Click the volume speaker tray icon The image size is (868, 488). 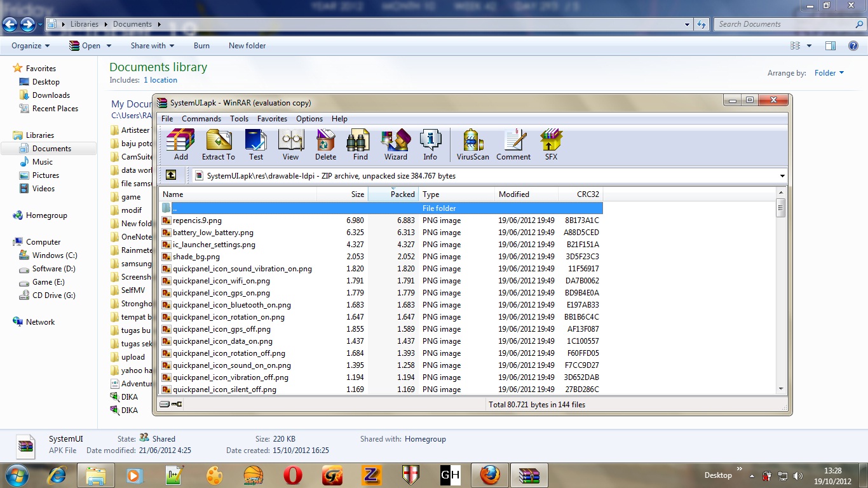(x=799, y=476)
